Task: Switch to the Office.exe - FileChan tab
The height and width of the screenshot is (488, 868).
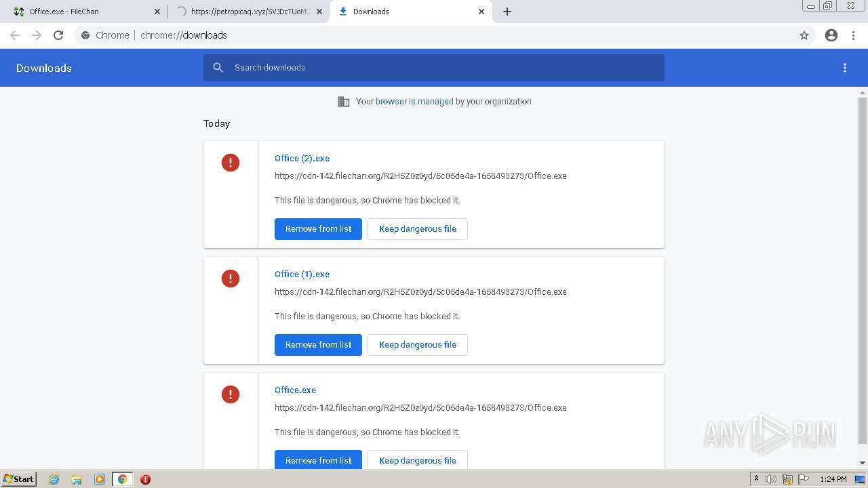Action: [88, 12]
